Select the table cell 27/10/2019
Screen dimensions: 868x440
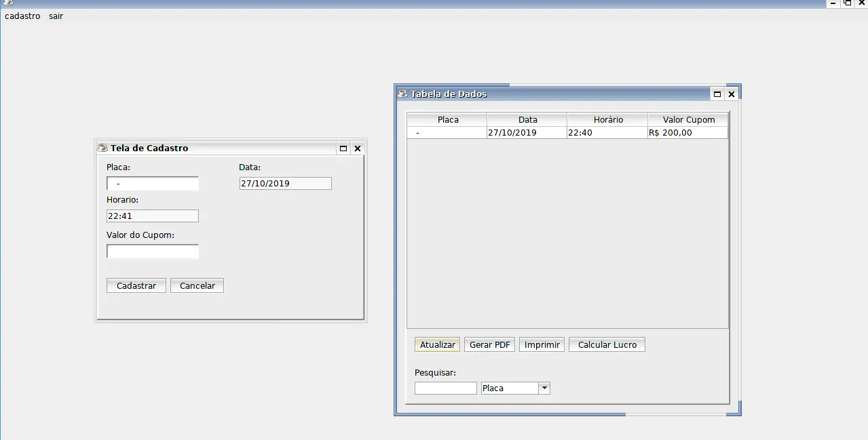[x=527, y=133]
